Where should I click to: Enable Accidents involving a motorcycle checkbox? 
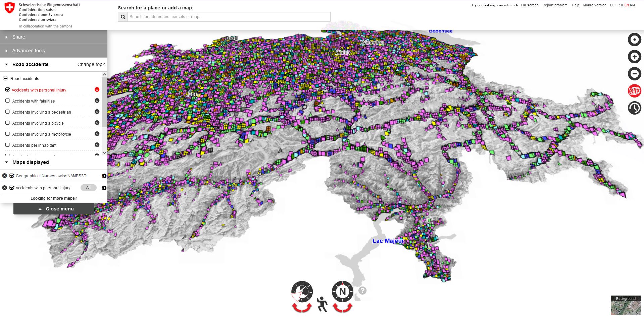pyautogui.click(x=7, y=134)
